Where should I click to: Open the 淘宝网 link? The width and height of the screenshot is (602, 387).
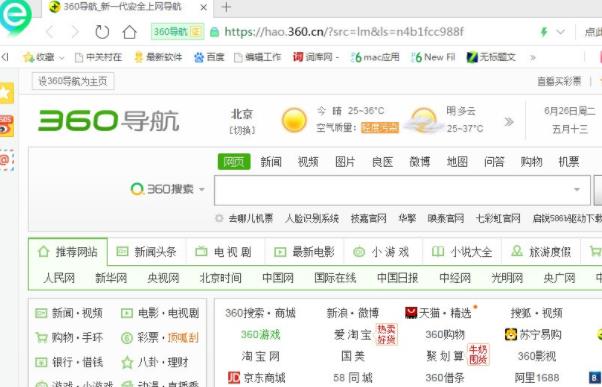pos(261,356)
